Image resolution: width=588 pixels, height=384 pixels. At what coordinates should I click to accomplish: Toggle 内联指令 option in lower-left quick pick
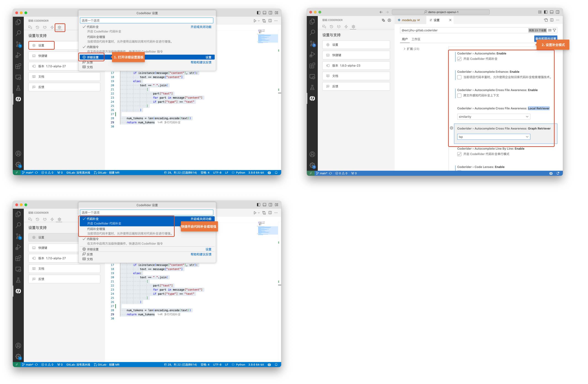point(147,241)
